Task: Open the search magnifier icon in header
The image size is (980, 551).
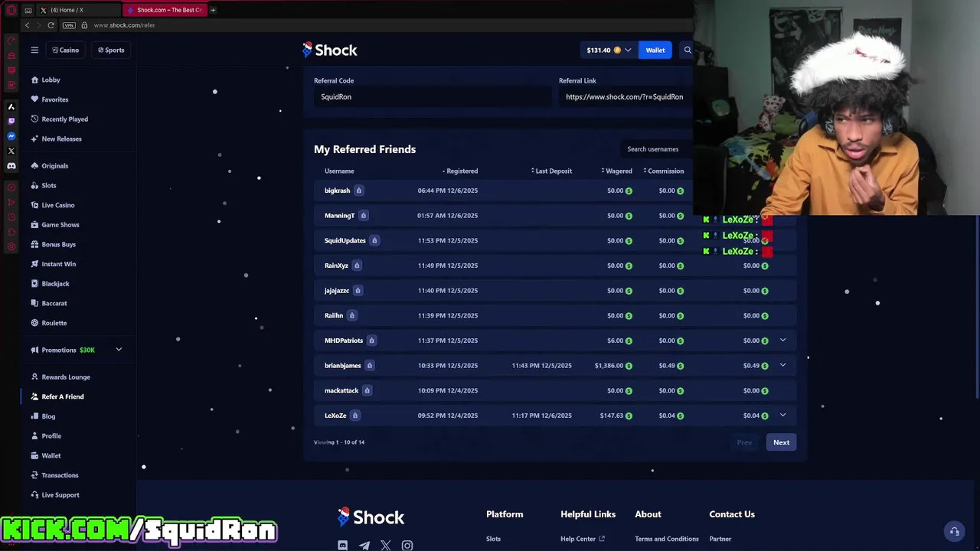Action: (x=688, y=50)
